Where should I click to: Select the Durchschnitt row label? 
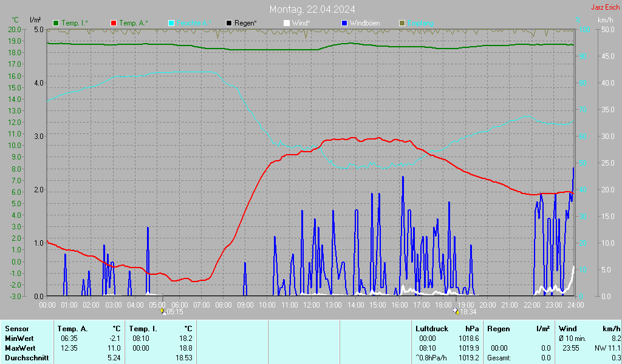pyautogui.click(x=26, y=358)
